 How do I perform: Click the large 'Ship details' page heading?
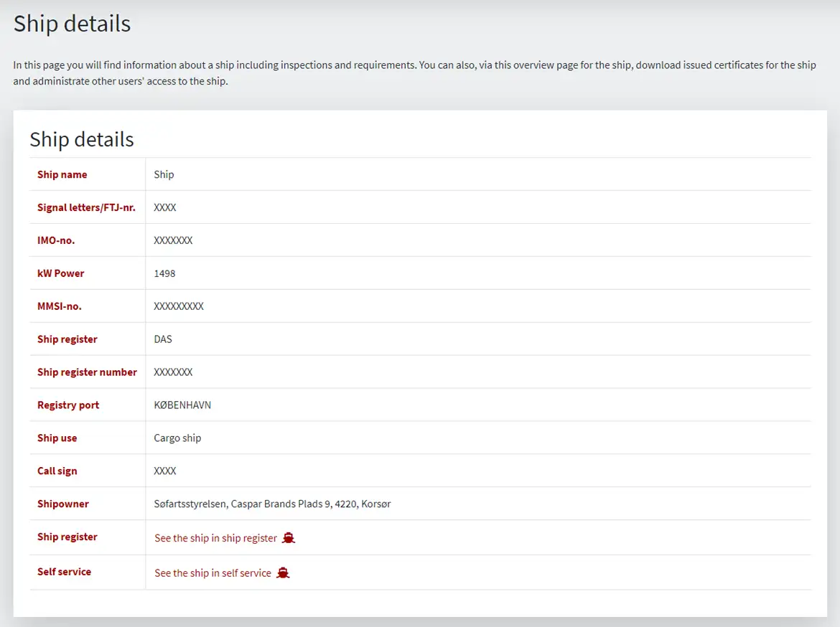click(x=72, y=24)
